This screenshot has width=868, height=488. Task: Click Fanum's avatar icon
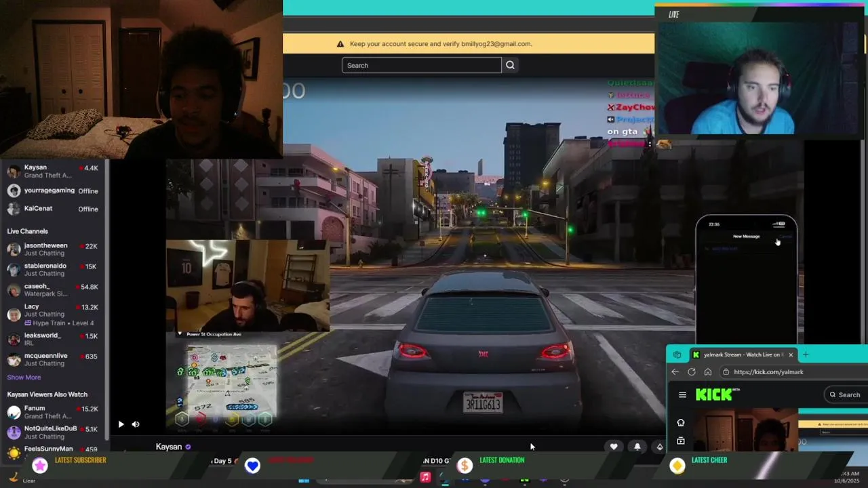[x=14, y=412]
